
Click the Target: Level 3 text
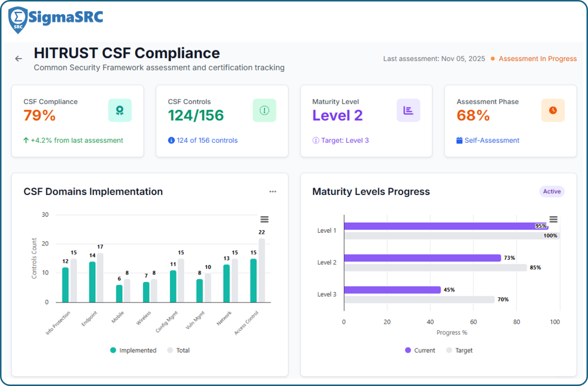(345, 140)
